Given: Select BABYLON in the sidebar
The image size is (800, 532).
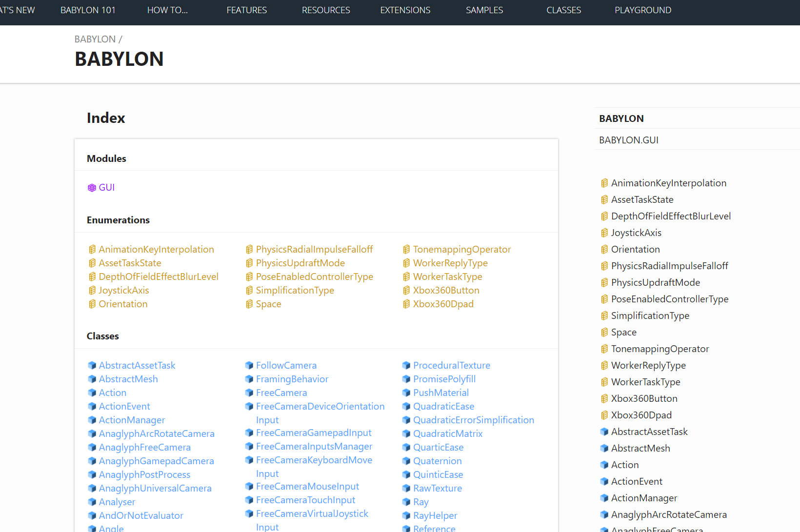Looking at the screenshot, I should point(621,118).
